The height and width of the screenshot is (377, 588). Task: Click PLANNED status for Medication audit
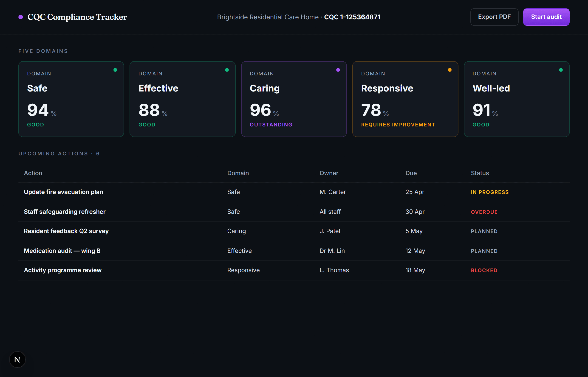tap(484, 251)
